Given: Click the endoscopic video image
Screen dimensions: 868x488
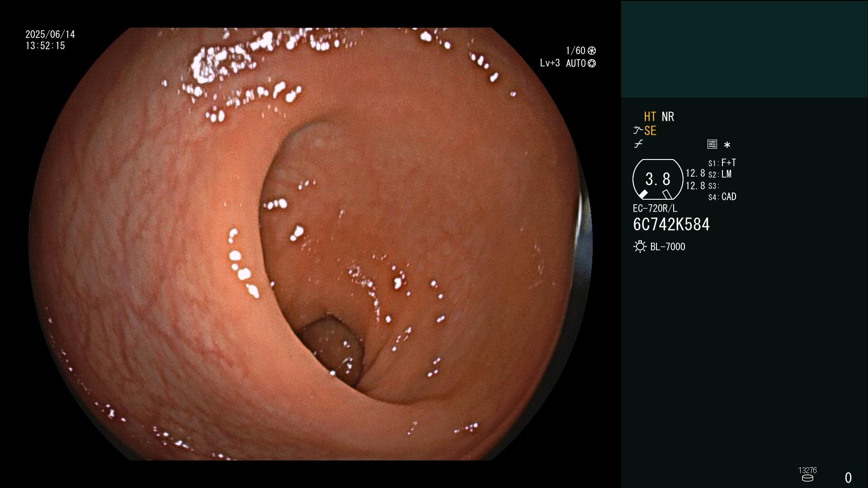Looking at the screenshot, I should [311, 244].
